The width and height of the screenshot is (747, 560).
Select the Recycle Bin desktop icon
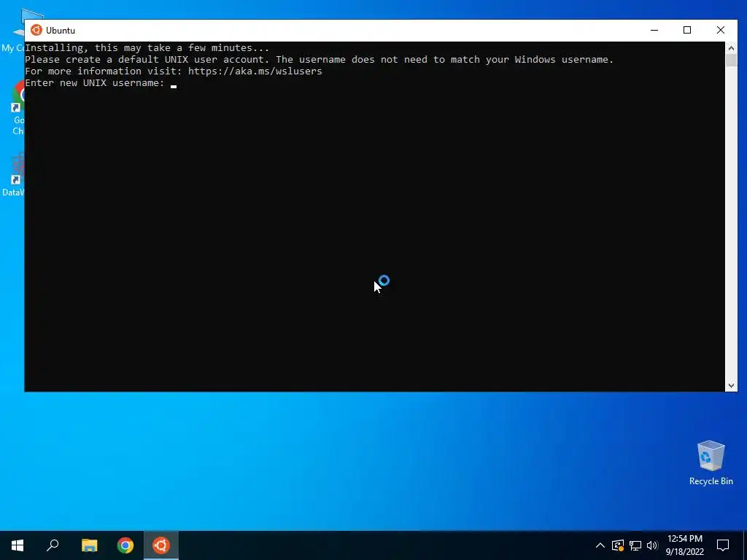coord(711,463)
